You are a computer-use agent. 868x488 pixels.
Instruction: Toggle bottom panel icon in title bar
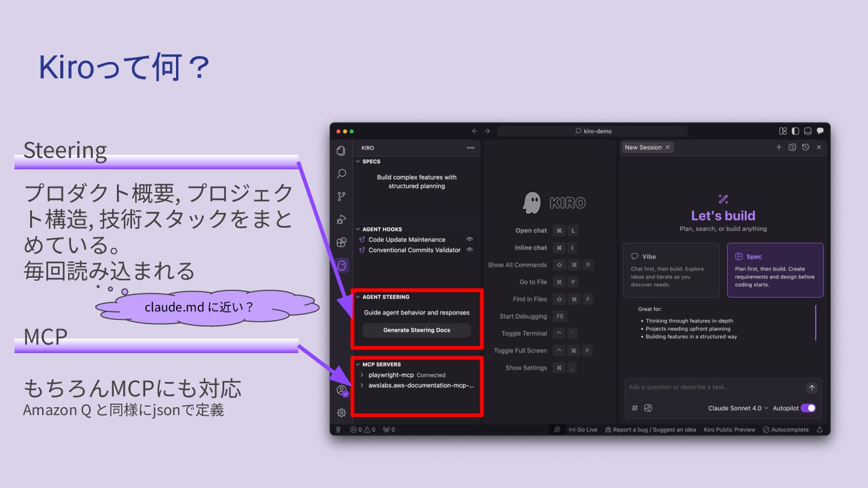(808, 131)
